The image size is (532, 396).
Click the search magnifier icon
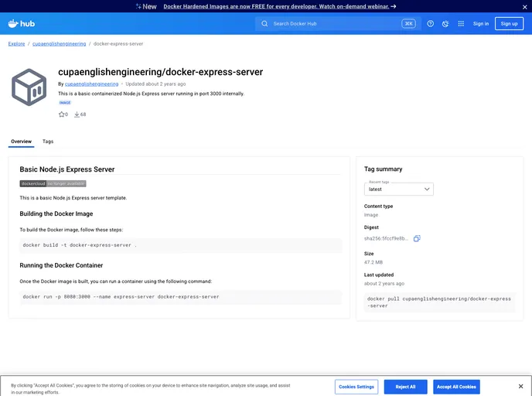(x=264, y=23)
